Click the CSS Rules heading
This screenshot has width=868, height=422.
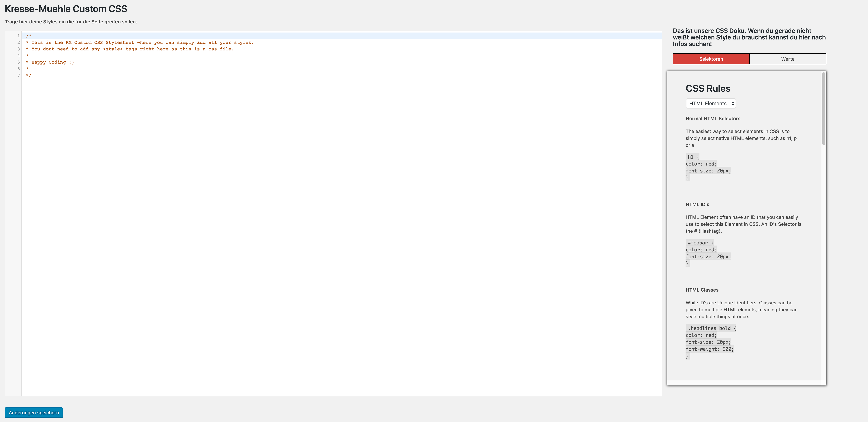708,89
